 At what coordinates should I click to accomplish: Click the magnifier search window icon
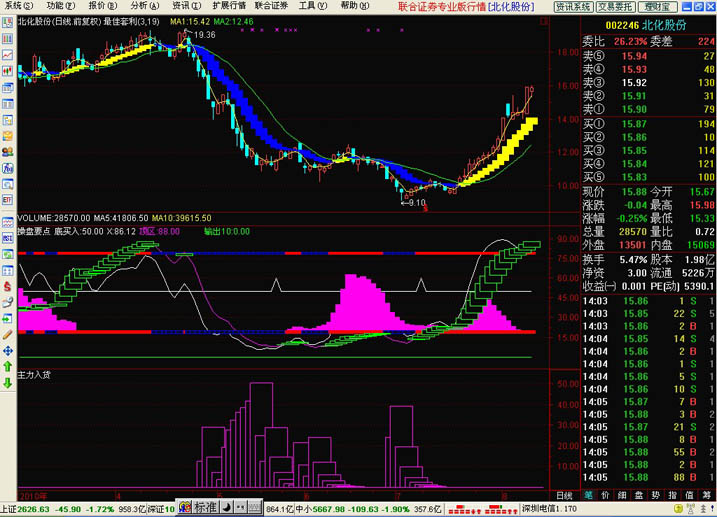(8, 184)
